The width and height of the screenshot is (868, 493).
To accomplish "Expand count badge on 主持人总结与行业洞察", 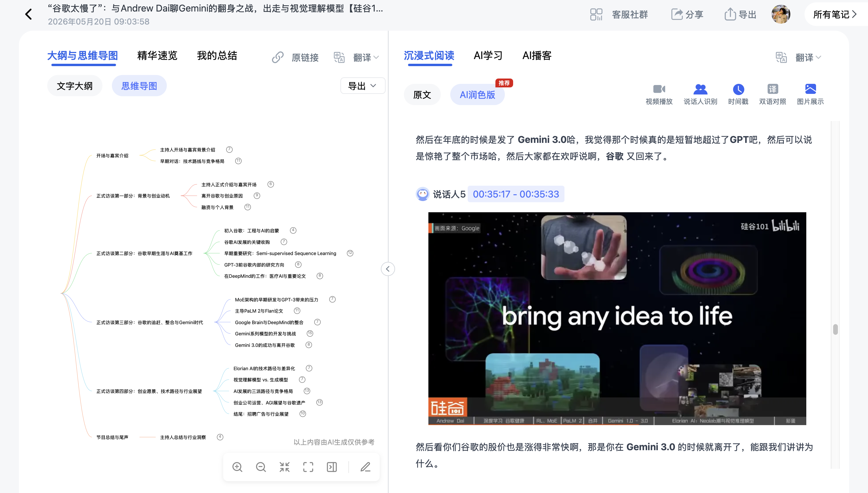I will (x=220, y=437).
